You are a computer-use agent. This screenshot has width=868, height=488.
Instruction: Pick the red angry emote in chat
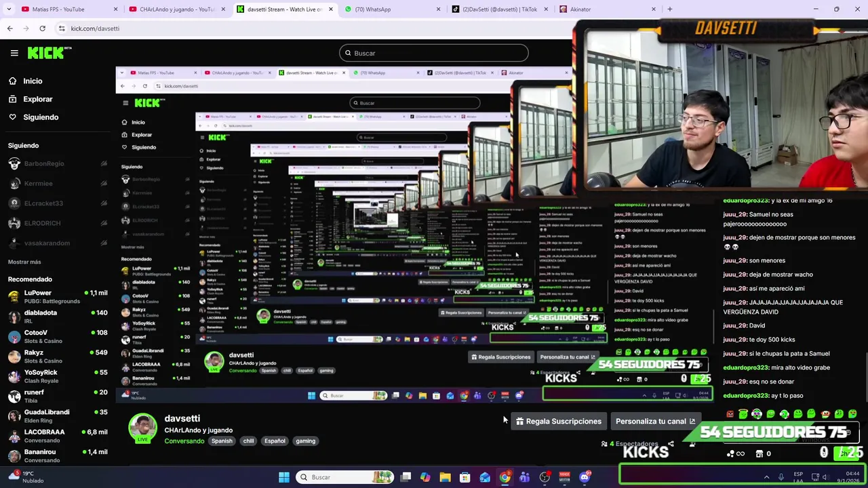coord(730,413)
